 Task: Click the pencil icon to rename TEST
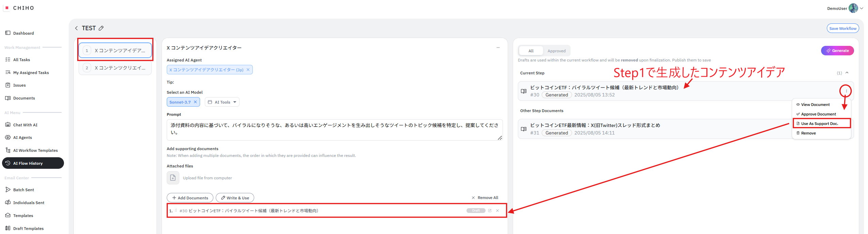(101, 28)
